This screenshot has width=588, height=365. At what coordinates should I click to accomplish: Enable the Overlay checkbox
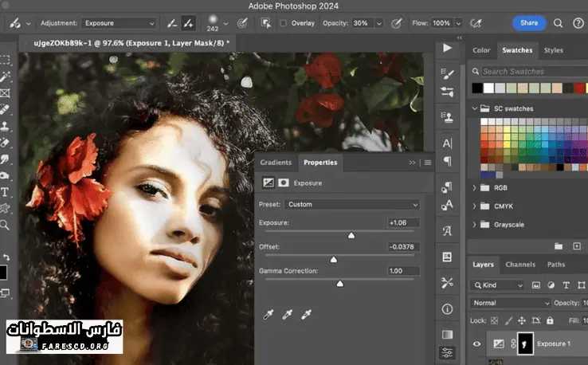click(x=283, y=24)
